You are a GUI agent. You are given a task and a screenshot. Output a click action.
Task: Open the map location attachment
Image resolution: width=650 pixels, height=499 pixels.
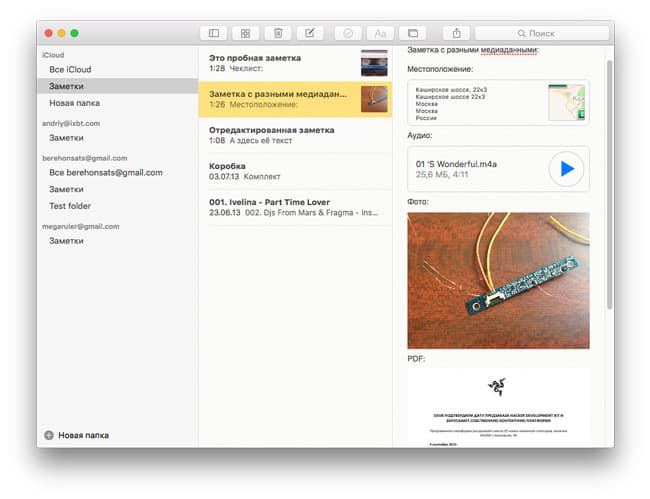tap(498, 102)
